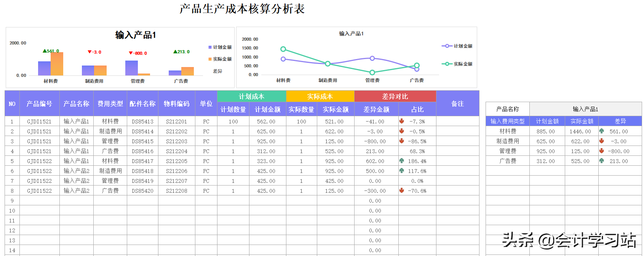The height and width of the screenshot is (256, 644).
Task: Select the product name cell 输入产品1 in summary
Action: point(585,109)
